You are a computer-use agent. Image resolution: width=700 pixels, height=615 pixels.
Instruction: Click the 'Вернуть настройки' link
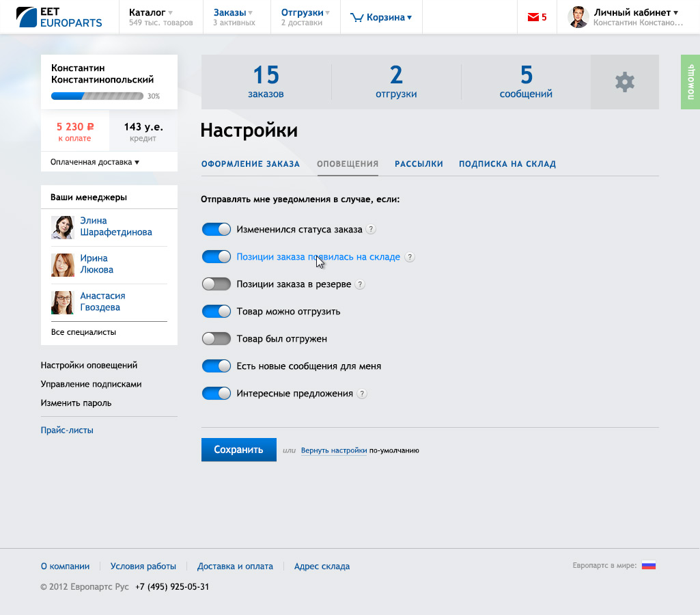333,450
